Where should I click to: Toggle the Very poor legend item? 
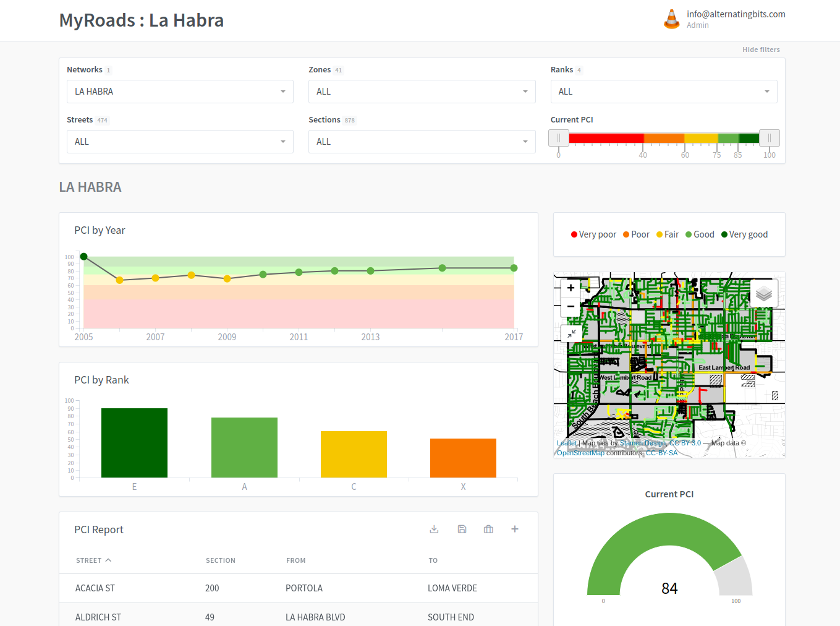pos(593,234)
